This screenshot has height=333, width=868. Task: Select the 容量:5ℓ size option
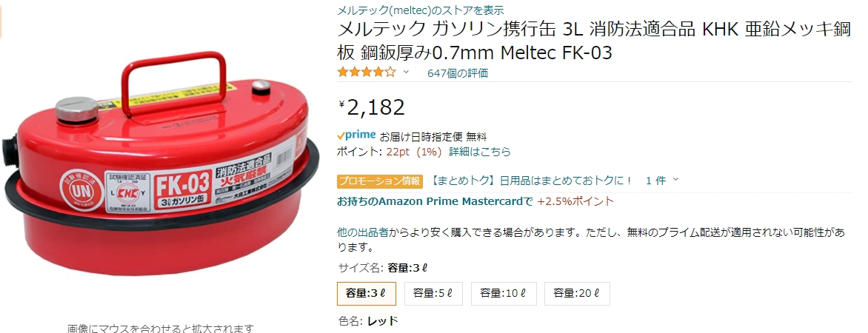point(434,293)
